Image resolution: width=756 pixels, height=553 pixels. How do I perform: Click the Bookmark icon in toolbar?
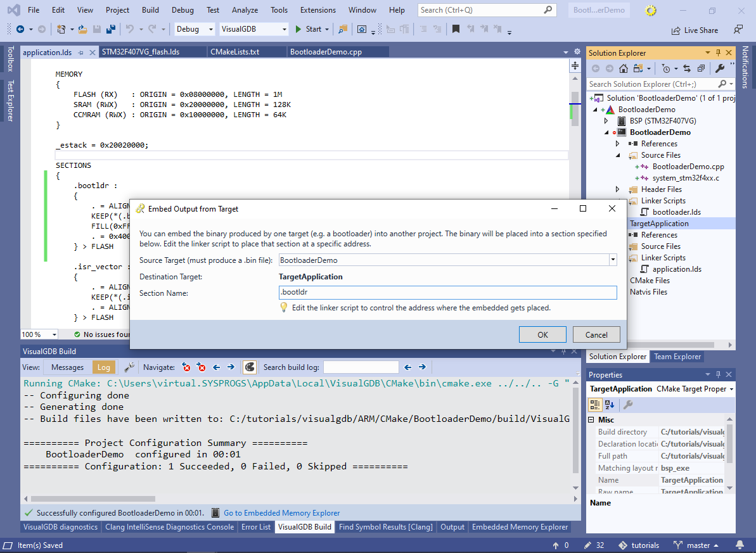pos(456,29)
